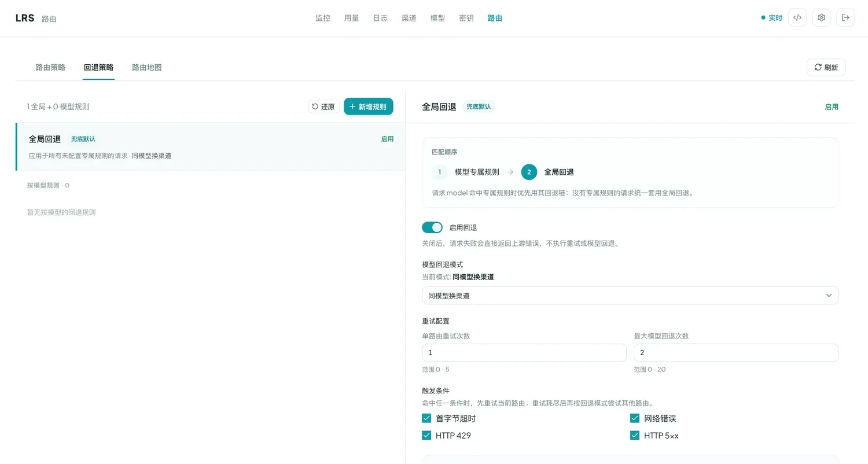Click step 2 全局回退 in match order
The height and width of the screenshot is (464, 868).
(x=547, y=172)
